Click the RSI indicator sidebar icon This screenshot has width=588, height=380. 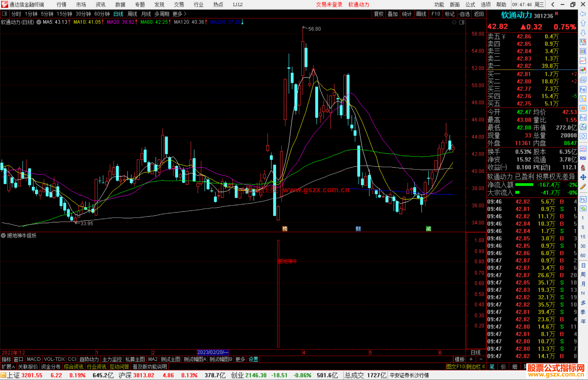point(583,158)
